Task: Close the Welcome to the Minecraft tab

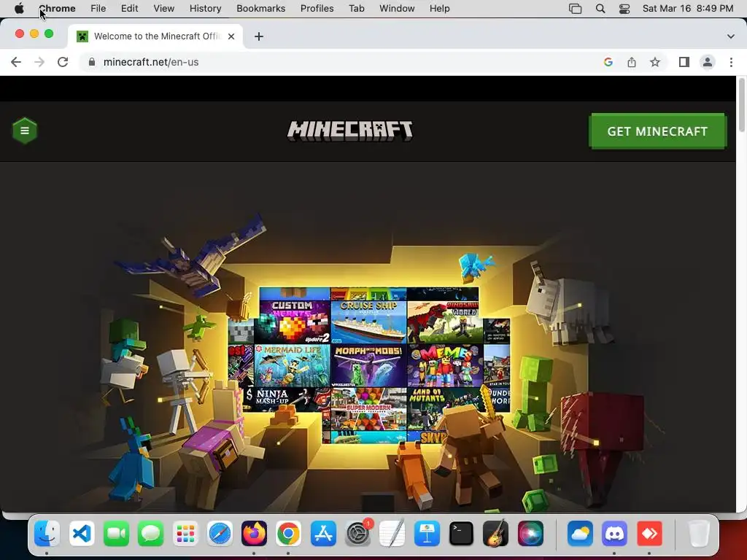Action: click(x=231, y=36)
